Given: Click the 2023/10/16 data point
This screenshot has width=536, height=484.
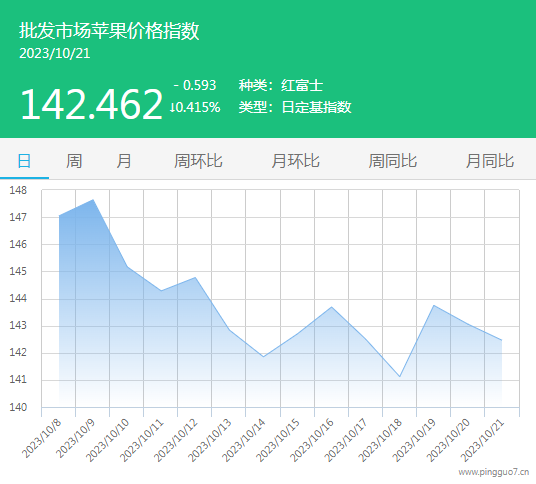Looking at the screenshot, I should (332, 307).
